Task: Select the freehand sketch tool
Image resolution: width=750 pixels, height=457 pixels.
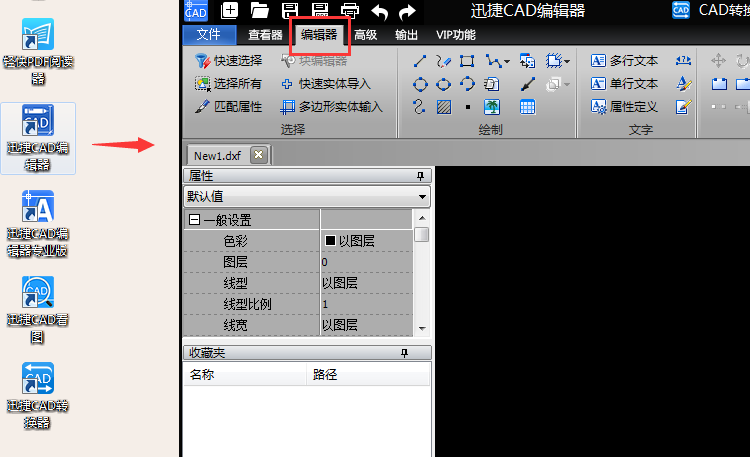Action: [443, 61]
